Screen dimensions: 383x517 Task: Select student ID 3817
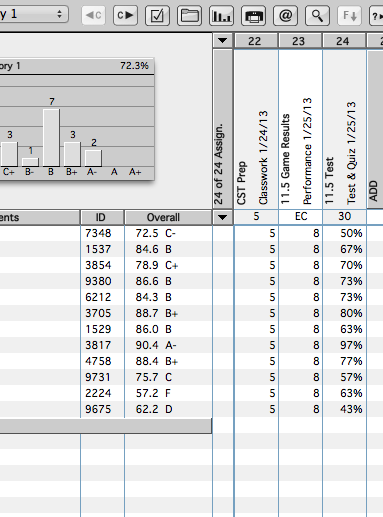[x=98, y=345]
